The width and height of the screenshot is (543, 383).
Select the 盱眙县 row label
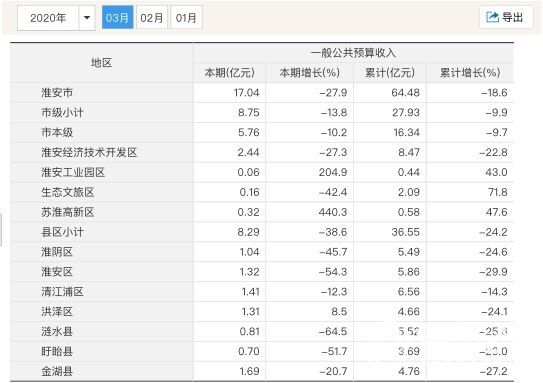57,351
